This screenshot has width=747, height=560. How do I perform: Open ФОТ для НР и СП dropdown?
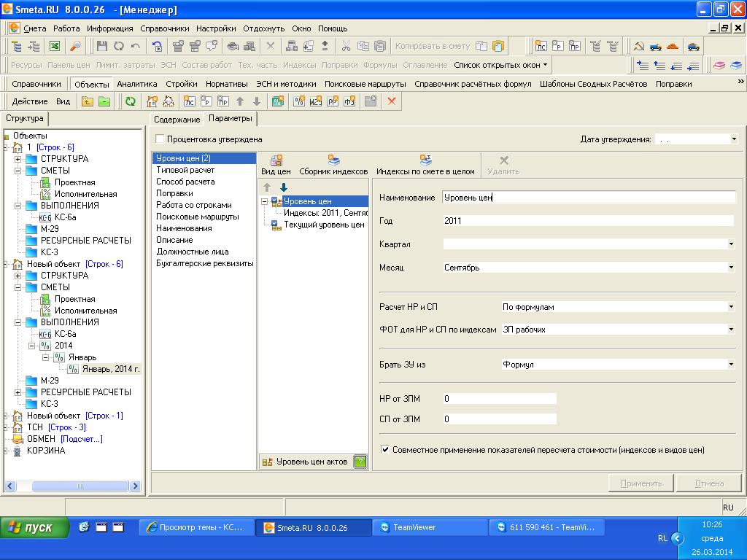tap(731, 329)
